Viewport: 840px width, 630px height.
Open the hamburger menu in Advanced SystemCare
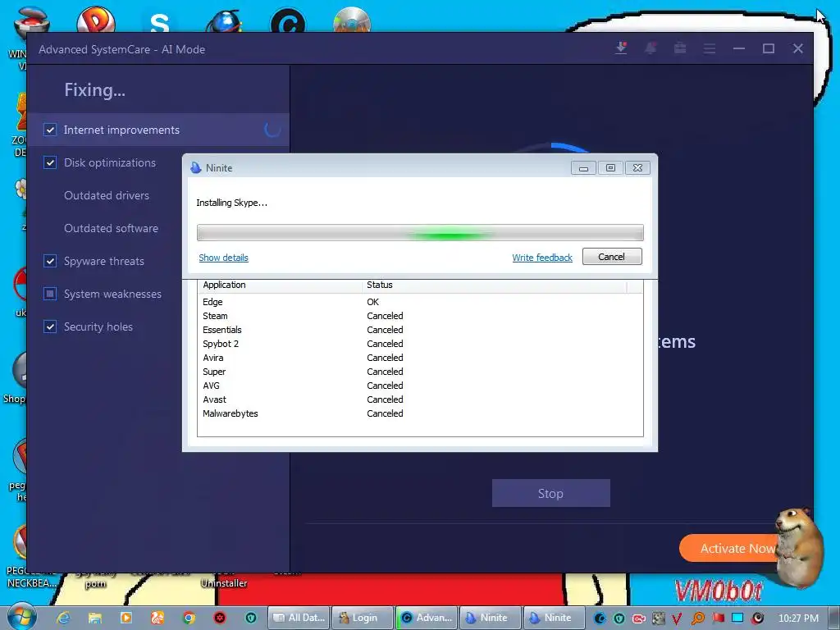tap(710, 48)
